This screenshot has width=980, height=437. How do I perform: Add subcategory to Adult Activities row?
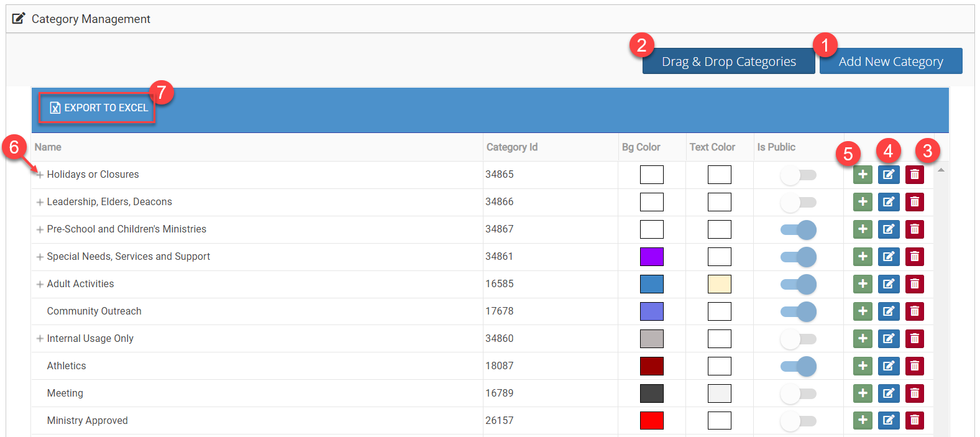coord(863,284)
